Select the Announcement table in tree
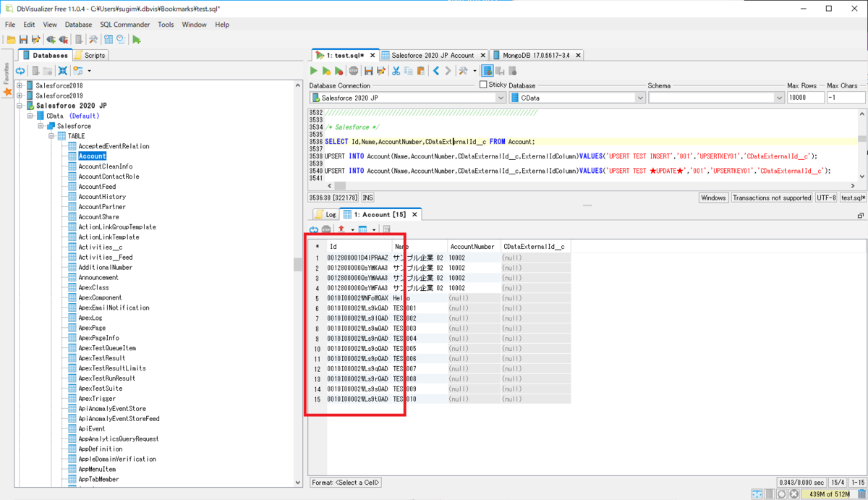The width and height of the screenshot is (868, 500). coord(98,277)
